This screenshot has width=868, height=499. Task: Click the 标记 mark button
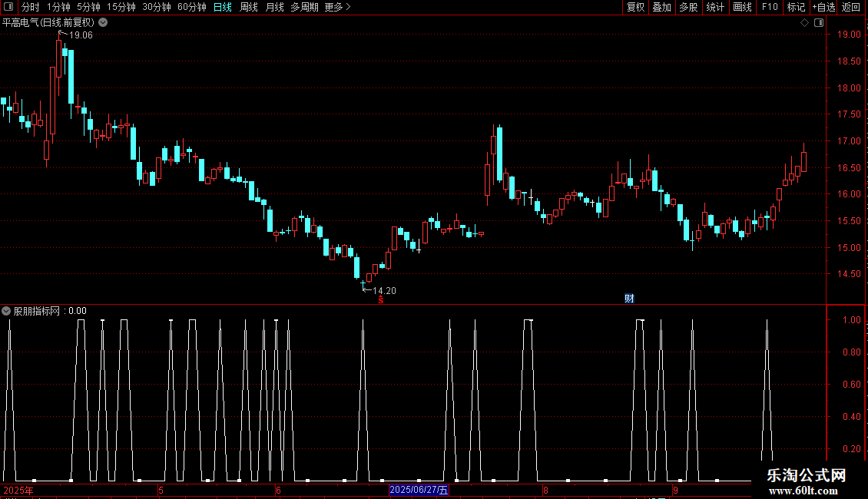796,7
